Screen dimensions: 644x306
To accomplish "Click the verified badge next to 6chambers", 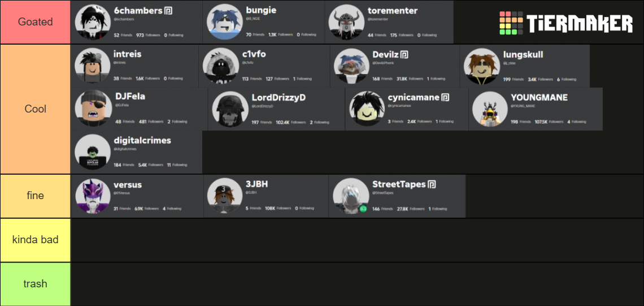I will [168, 11].
